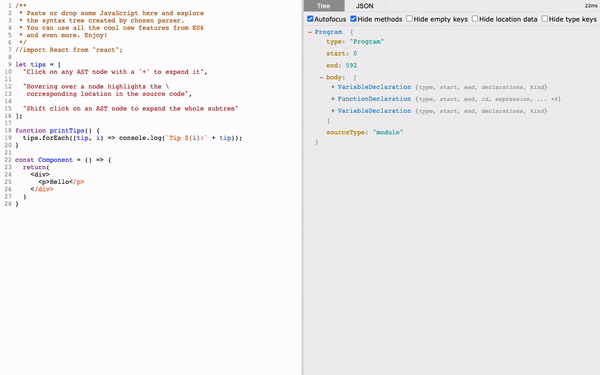Enable Hide type keys checkbox
600x375 pixels.
click(545, 19)
